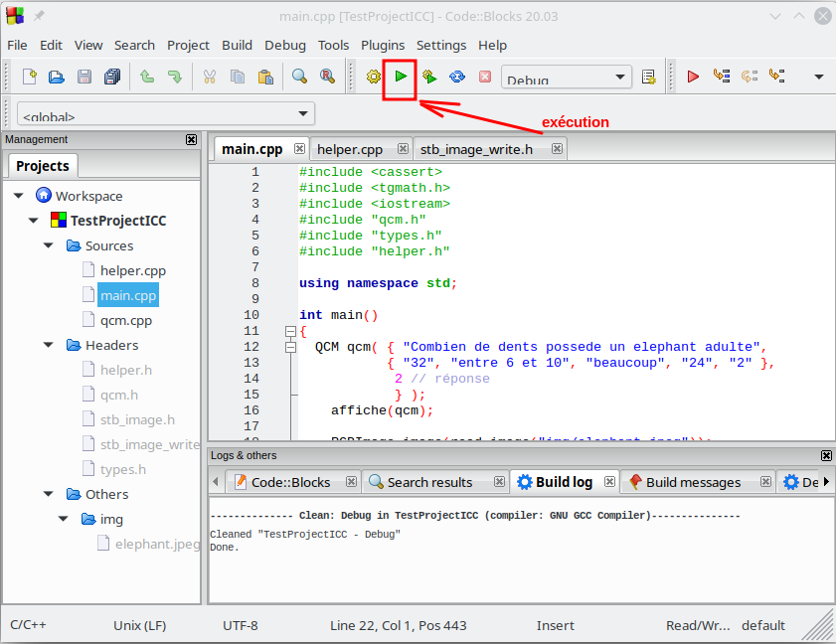The width and height of the screenshot is (836, 644).
Task: Click the Run to cursor debug icon
Action: 722,76
